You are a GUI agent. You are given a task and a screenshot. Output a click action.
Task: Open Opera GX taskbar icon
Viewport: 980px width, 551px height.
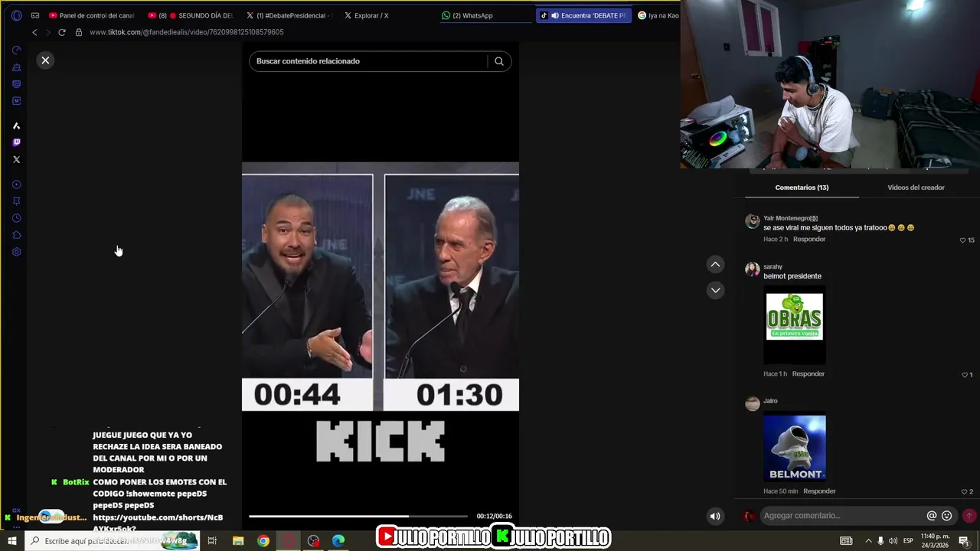coord(289,541)
